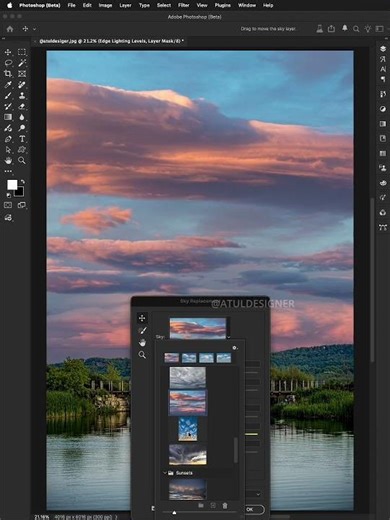Select the Eraser tool
The image size is (390, 520).
coord(22,107)
